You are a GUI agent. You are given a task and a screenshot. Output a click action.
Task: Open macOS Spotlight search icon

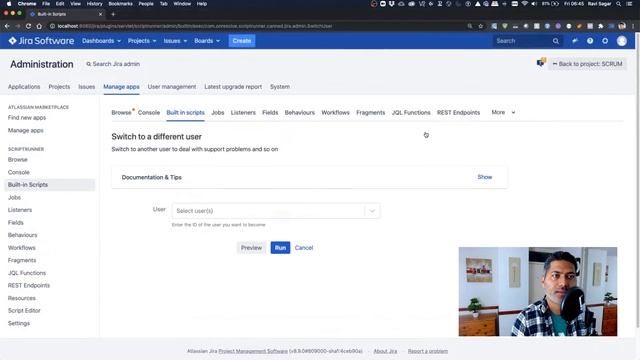pos(618,4)
